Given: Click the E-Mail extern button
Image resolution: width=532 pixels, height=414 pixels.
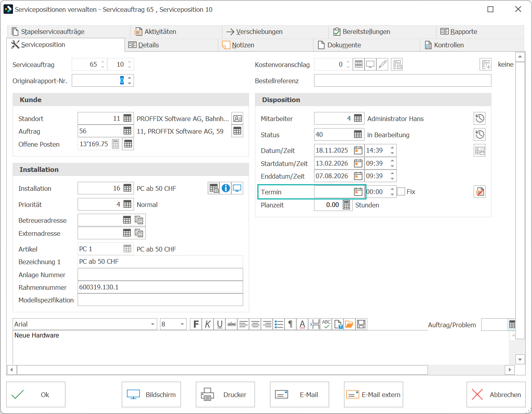Looking at the screenshot, I should pos(374,394).
